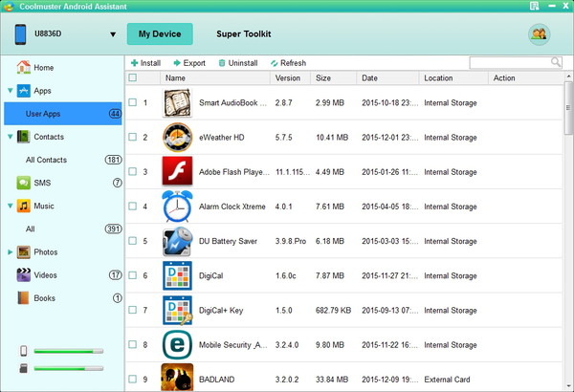
Task: Open the Videos section icon
Action: coord(23,275)
